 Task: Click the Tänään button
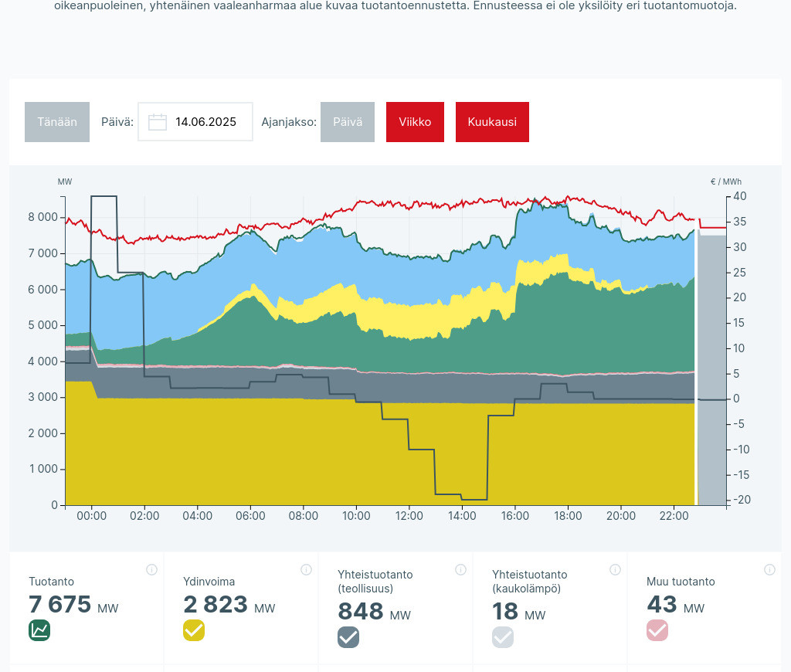[x=57, y=122]
